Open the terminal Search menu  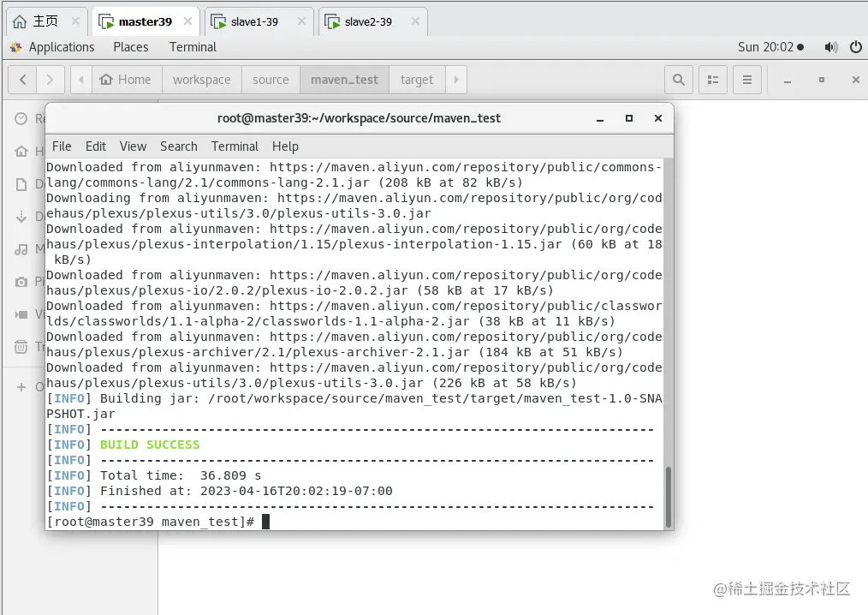pos(179,146)
